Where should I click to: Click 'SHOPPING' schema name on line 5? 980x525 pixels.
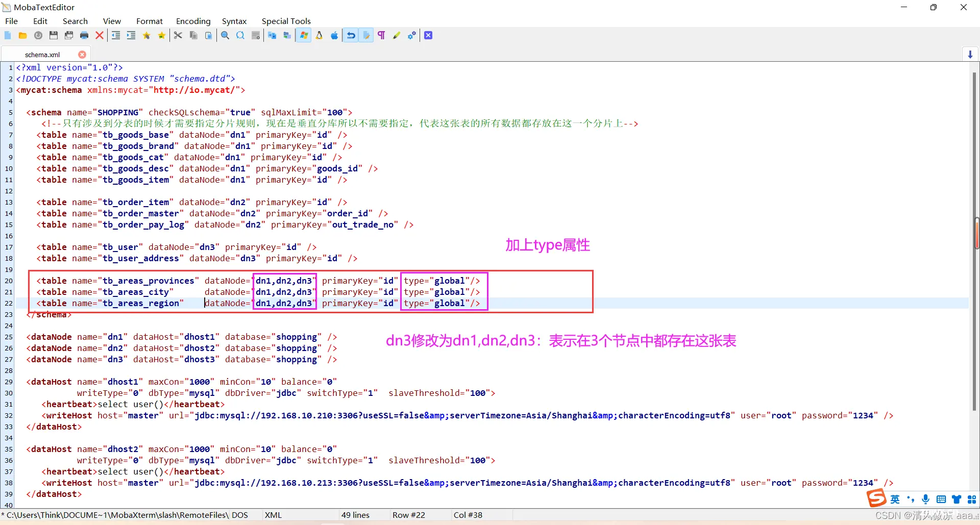coord(118,112)
